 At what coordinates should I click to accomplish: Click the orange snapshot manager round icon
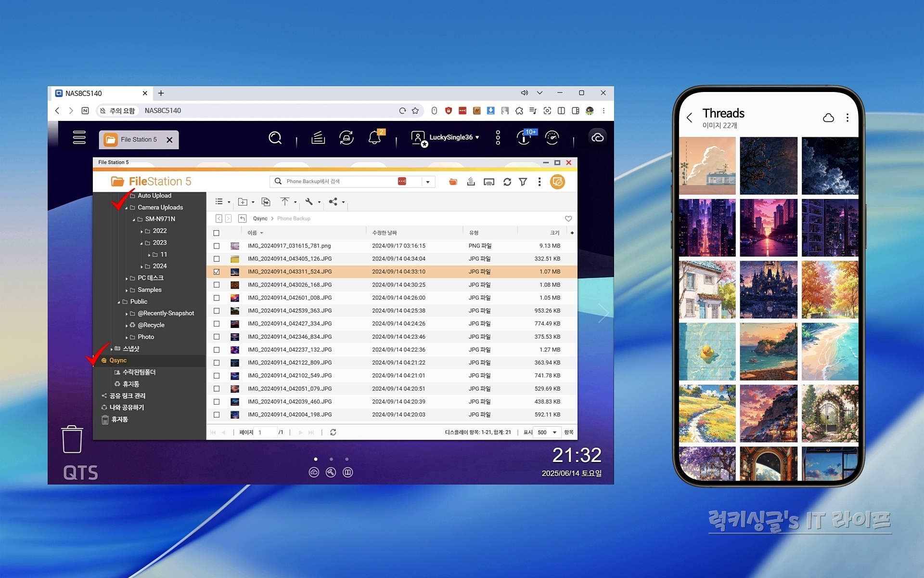pos(557,182)
